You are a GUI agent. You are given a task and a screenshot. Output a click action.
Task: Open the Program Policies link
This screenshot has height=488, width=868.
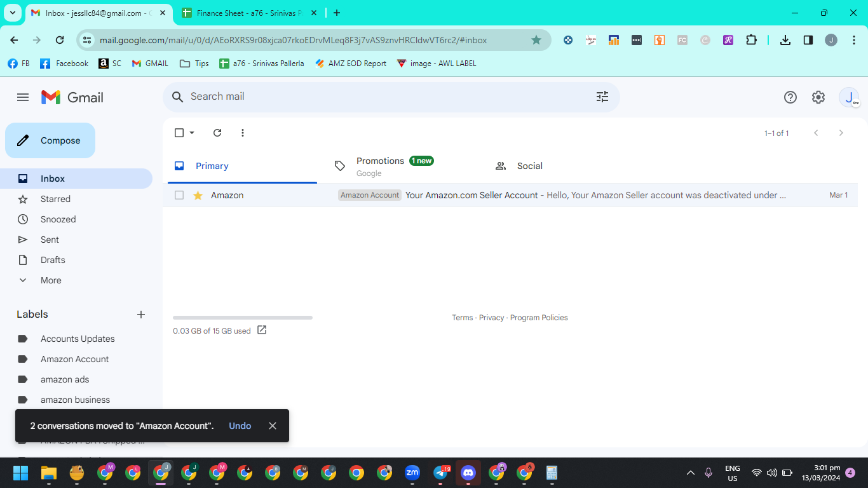[x=539, y=318]
